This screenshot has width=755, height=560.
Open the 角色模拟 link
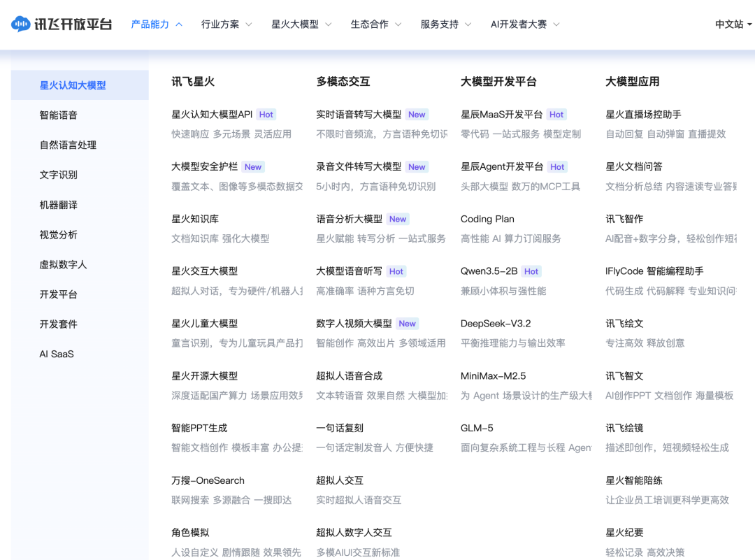point(190,533)
